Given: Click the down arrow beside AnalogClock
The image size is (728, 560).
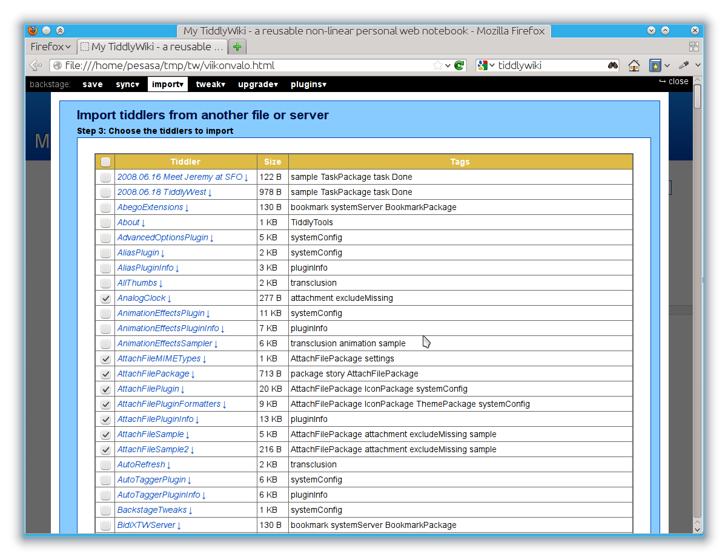Looking at the screenshot, I should pyautogui.click(x=169, y=298).
